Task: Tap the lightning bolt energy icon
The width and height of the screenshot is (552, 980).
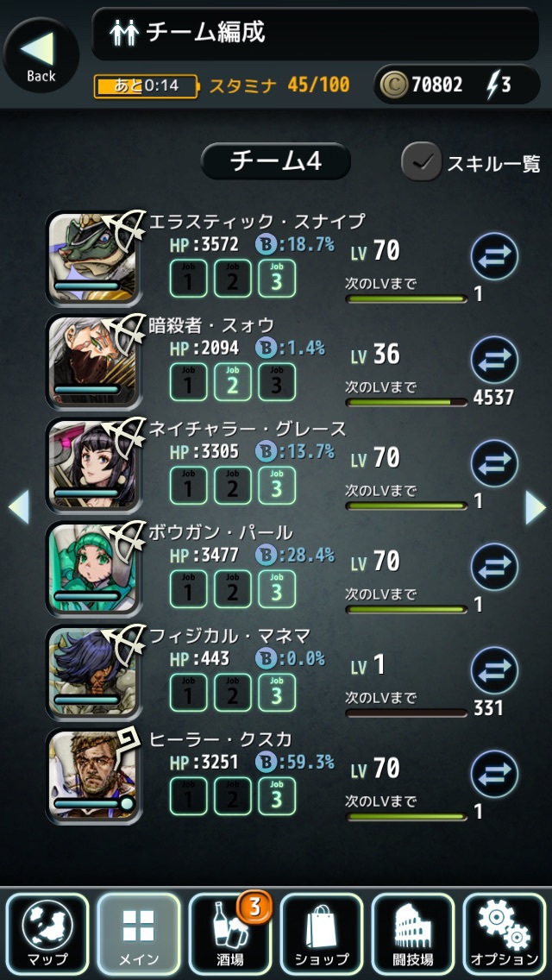Action: [493, 85]
